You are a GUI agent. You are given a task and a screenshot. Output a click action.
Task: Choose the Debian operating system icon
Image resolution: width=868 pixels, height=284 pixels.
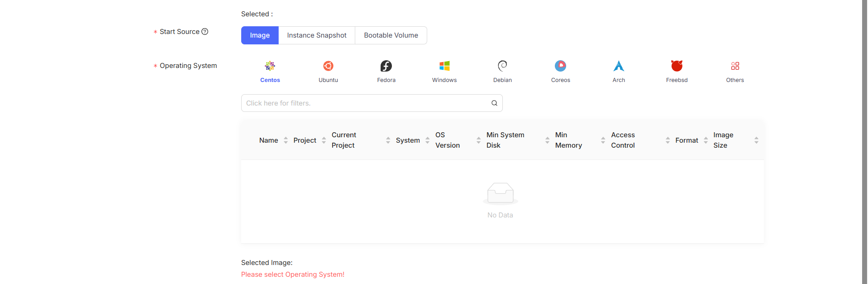[502, 66]
